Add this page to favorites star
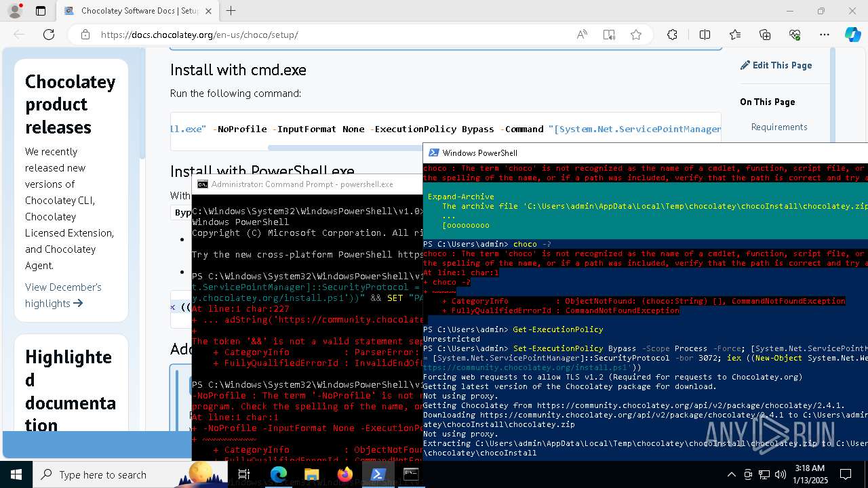Image resolution: width=868 pixels, height=488 pixels. [636, 35]
